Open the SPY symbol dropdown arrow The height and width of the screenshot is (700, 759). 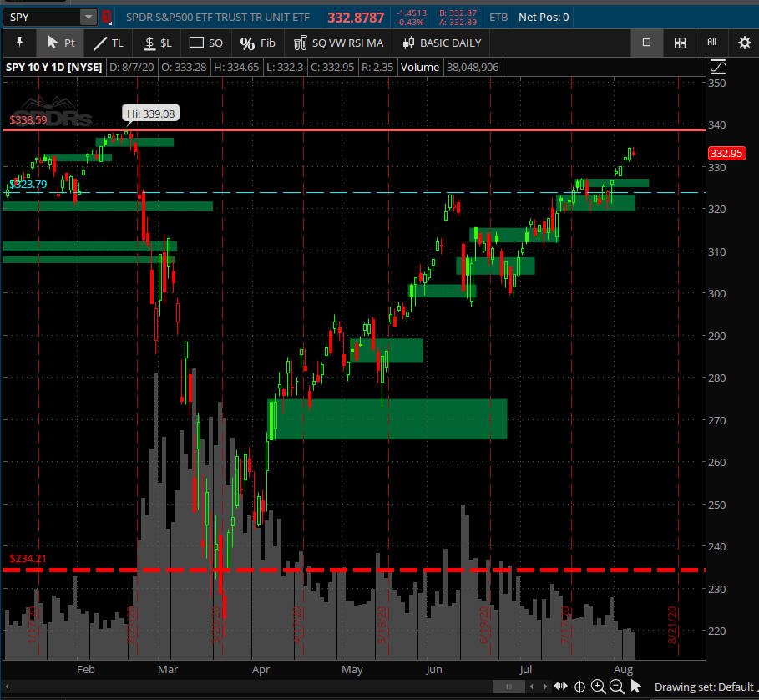pyautogui.click(x=88, y=17)
